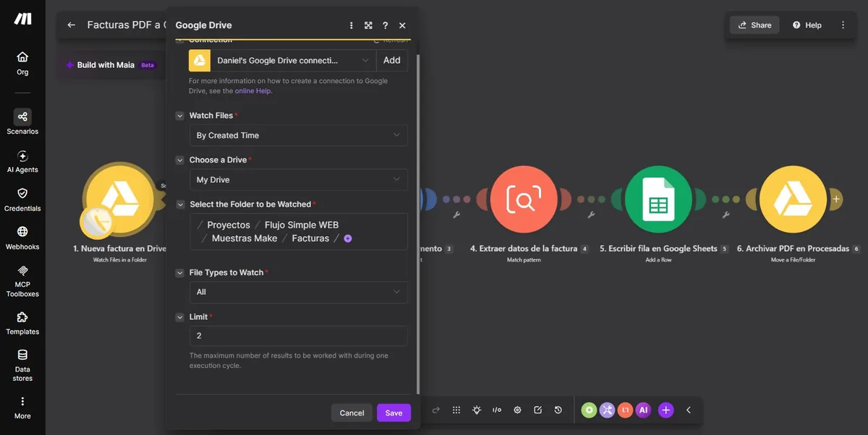This screenshot has height=435, width=868.
Task: Select Proyectos in the folder path
Action: [229, 225]
